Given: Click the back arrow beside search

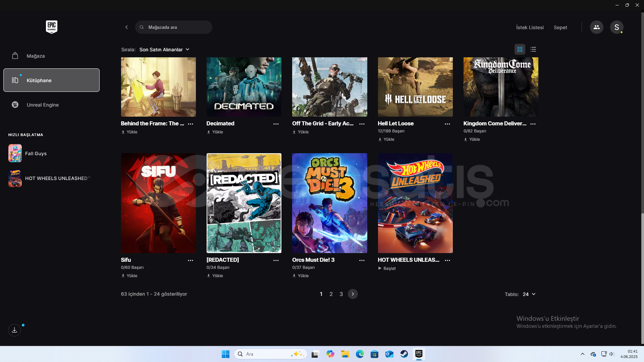Looking at the screenshot, I should pyautogui.click(x=126, y=27).
